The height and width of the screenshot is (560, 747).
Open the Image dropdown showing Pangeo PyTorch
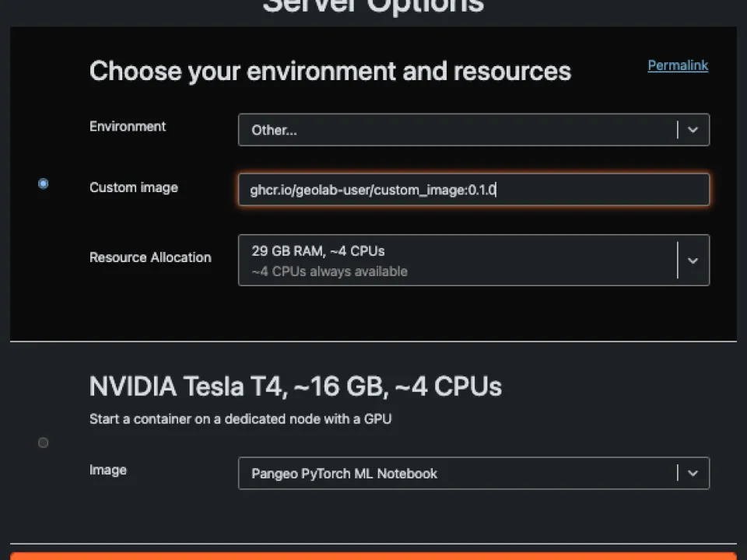pos(474,474)
